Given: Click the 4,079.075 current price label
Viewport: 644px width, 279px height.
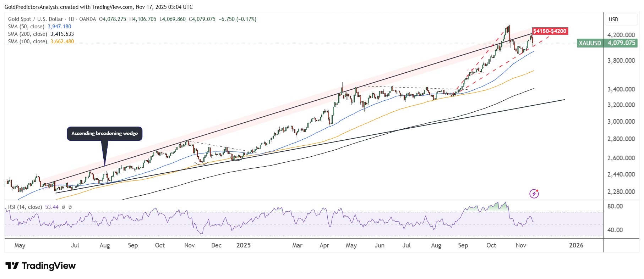Looking at the screenshot, I should pos(621,43).
